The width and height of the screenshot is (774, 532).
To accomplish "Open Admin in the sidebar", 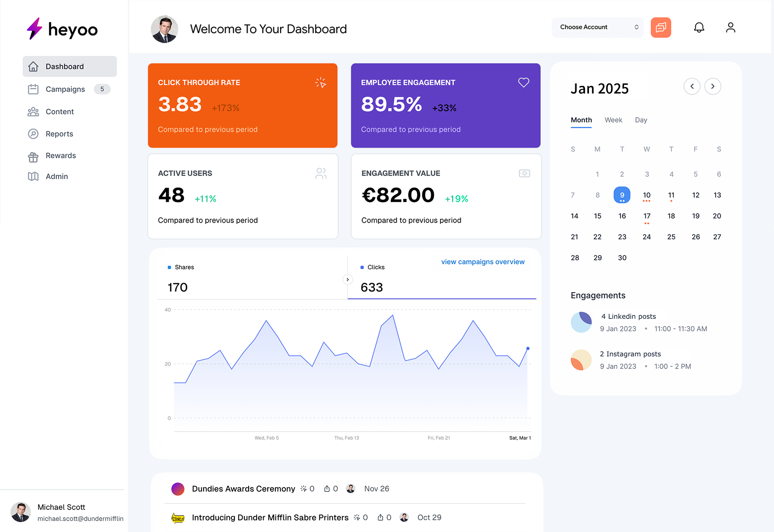I will [x=56, y=177].
